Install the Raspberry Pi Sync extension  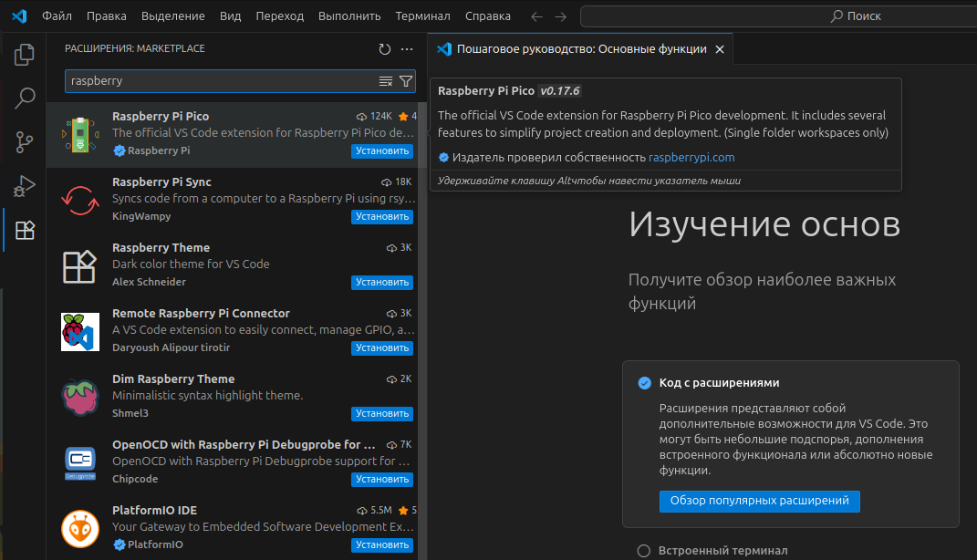(382, 217)
